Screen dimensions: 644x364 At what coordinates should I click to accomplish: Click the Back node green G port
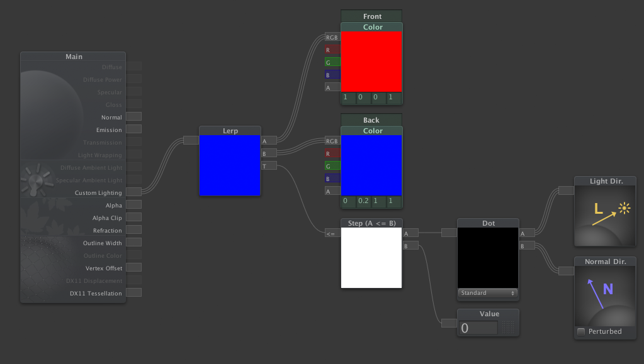pyautogui.click(x=332, y=166)
